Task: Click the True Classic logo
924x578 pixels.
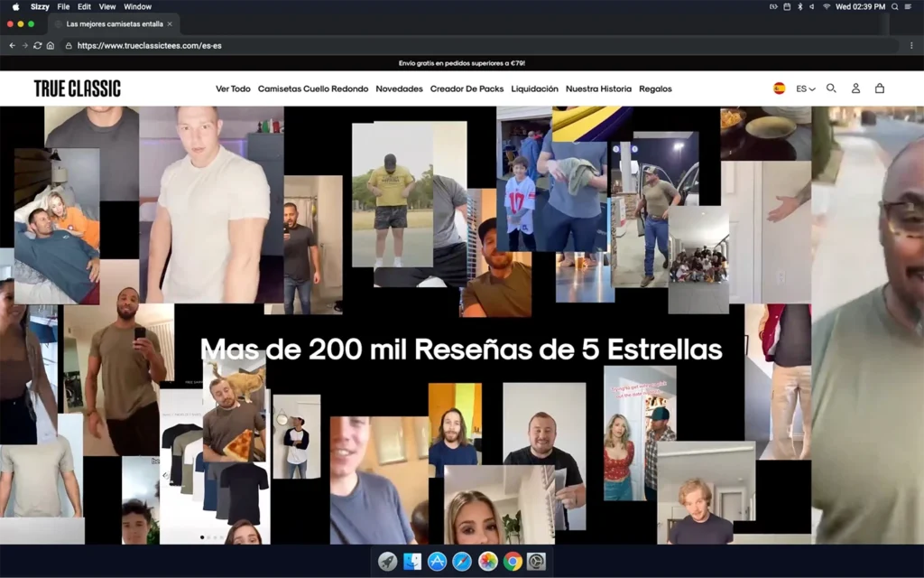Action: pos(77,89)
